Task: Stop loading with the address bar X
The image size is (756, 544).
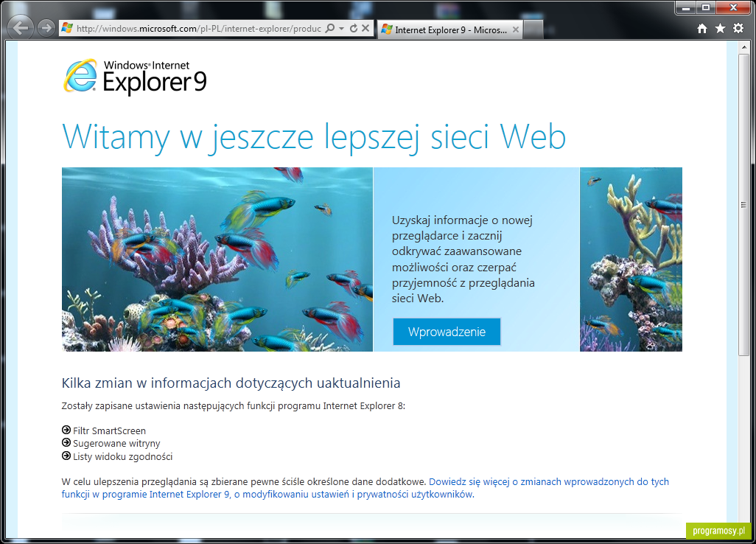Action: pos(365,29)
